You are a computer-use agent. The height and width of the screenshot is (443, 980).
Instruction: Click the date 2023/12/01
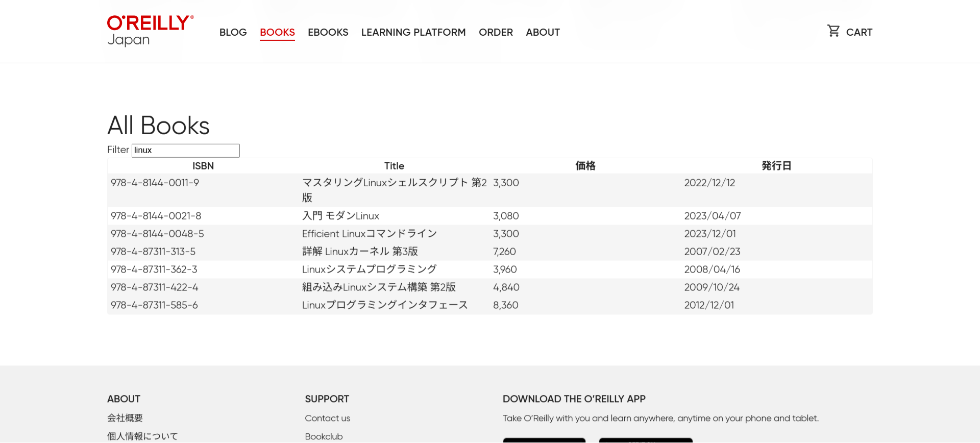pyautogui.click(x=710, y=234)
